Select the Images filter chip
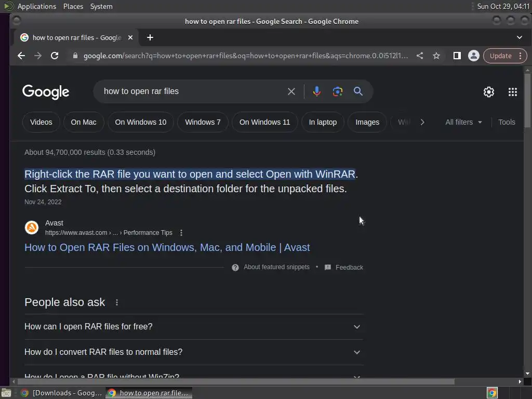The height and width of the screenshot is (399, 532). tap(367, 122)
